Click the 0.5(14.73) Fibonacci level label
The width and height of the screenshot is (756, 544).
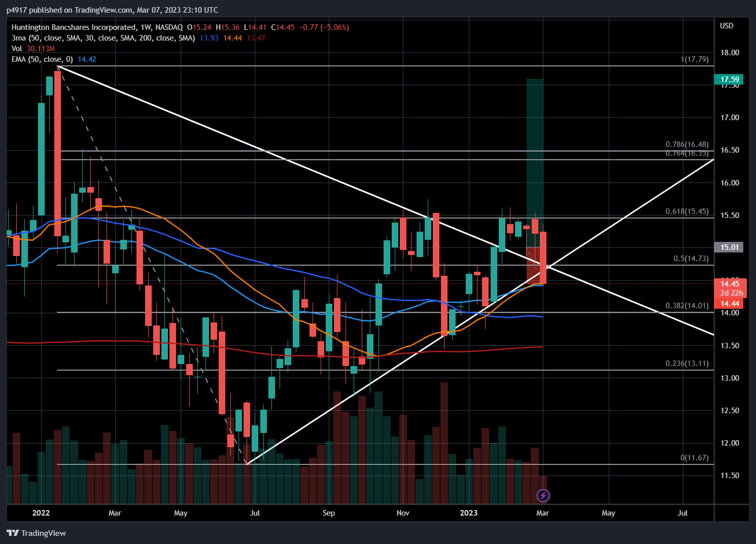pyautogui.click(x=691, y=259)
